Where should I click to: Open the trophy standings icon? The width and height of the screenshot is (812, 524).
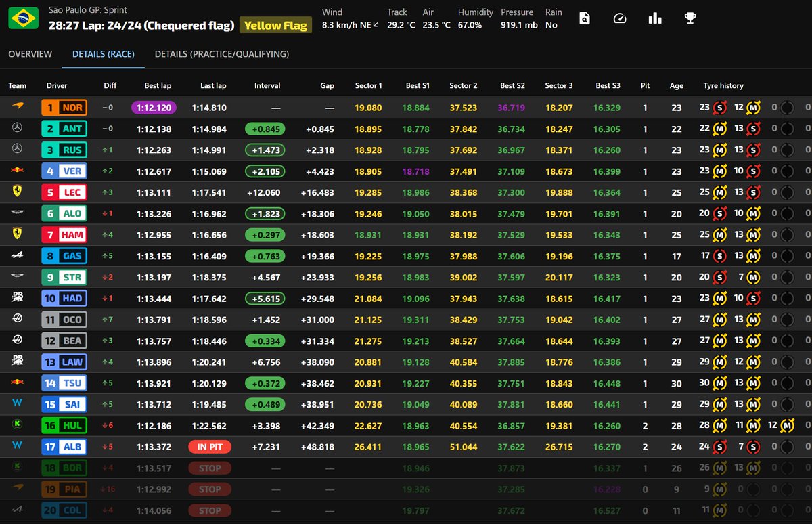point(690,18)
